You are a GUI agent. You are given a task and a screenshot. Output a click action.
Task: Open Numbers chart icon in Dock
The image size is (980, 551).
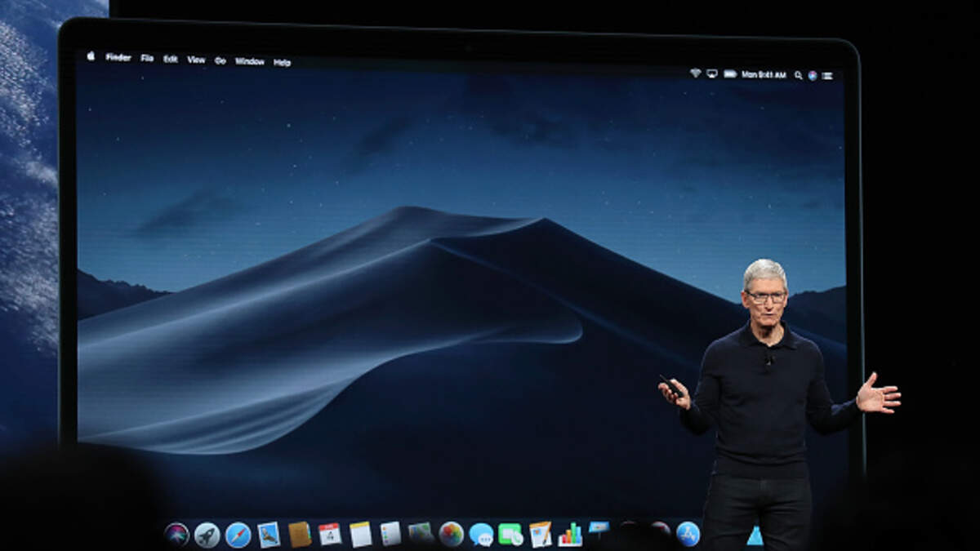570,535
